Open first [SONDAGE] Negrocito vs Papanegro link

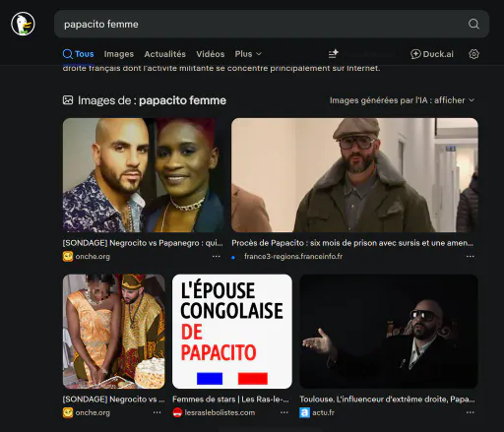click(143, 243)
